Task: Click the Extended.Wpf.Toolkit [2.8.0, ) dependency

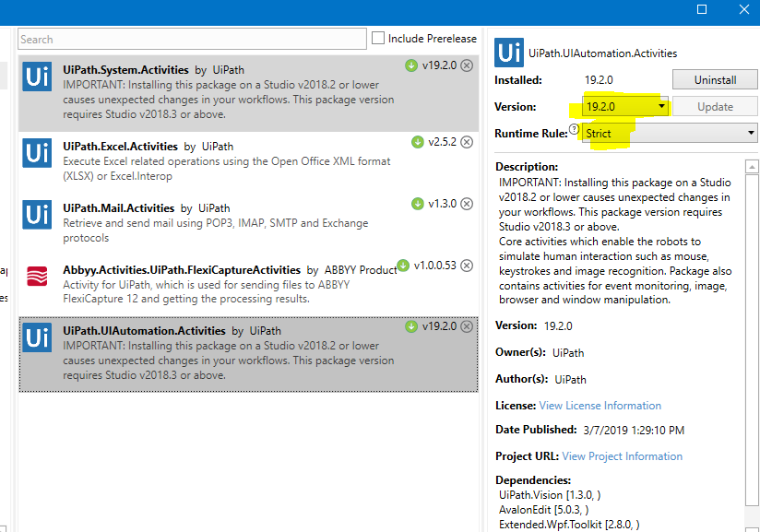Action: pyautogui.click(x=569, y=525)
